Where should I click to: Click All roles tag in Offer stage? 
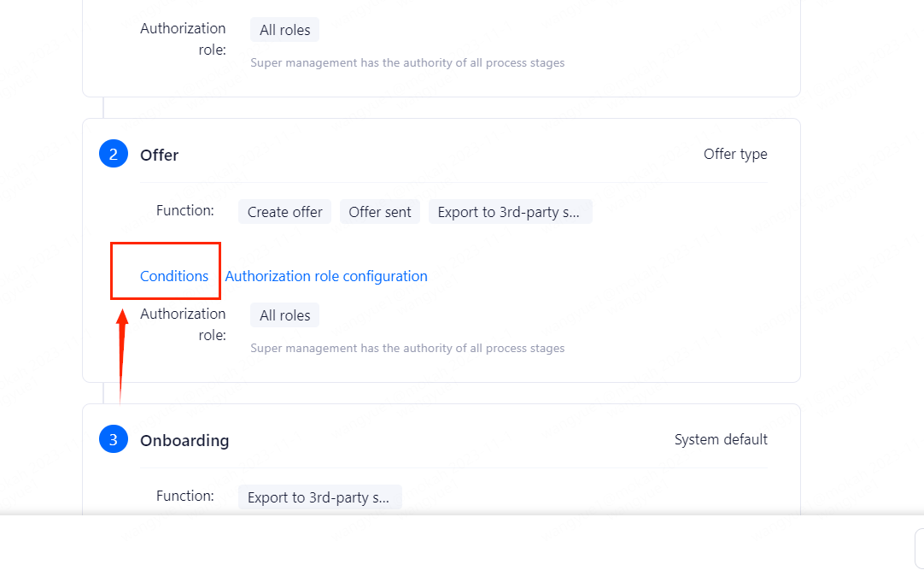[x=284, y=315]
